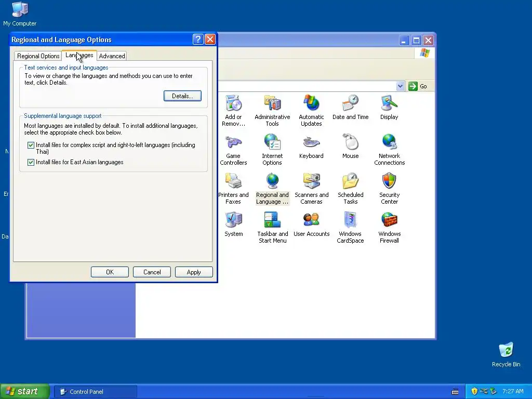Open the User Accounts icon
This screenshot has height=399, width=532.
[311, 224]
